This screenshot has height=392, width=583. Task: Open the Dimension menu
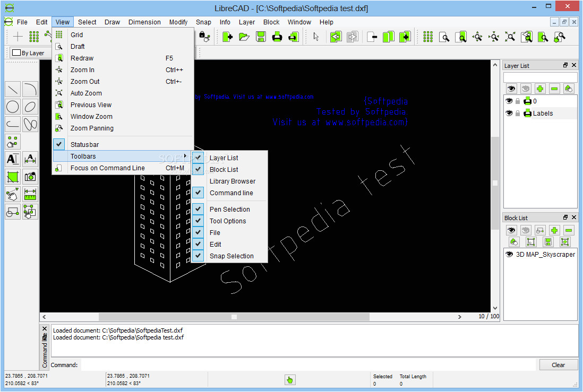[144, 22]
